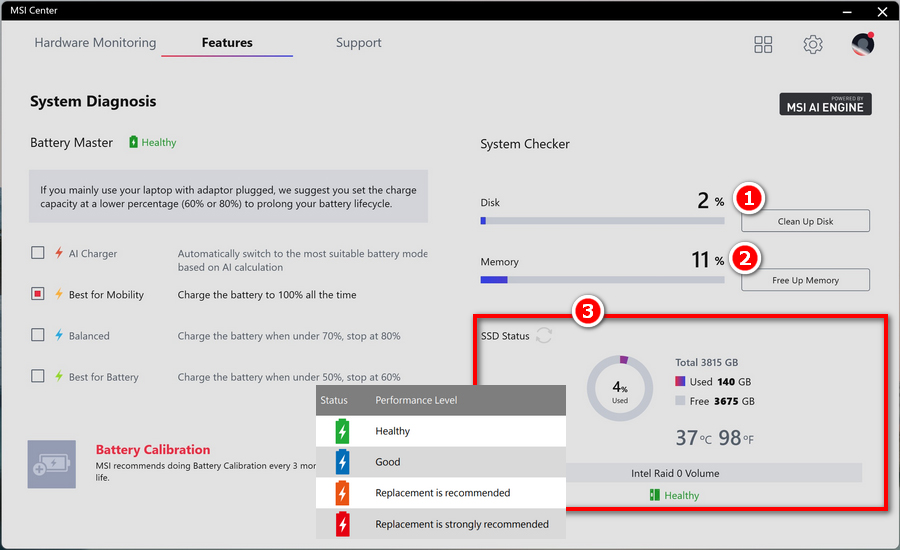
Task: Open the Support tab
Action: [359, 42]
